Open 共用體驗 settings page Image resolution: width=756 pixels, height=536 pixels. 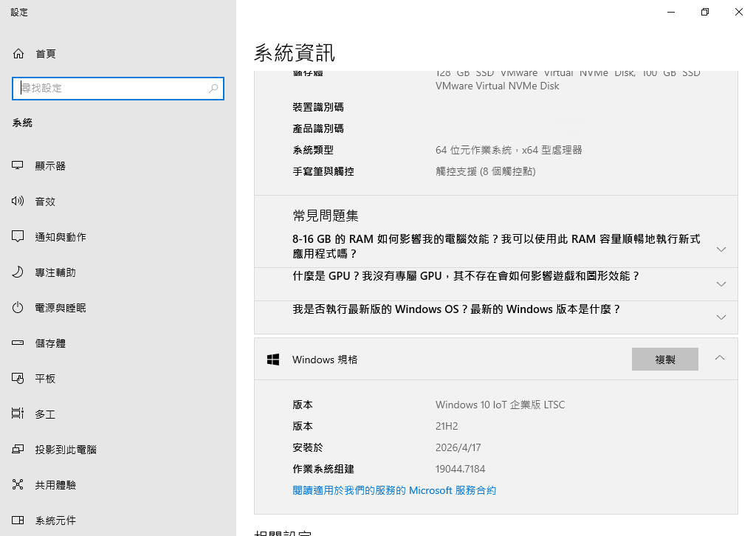point(55,485)
